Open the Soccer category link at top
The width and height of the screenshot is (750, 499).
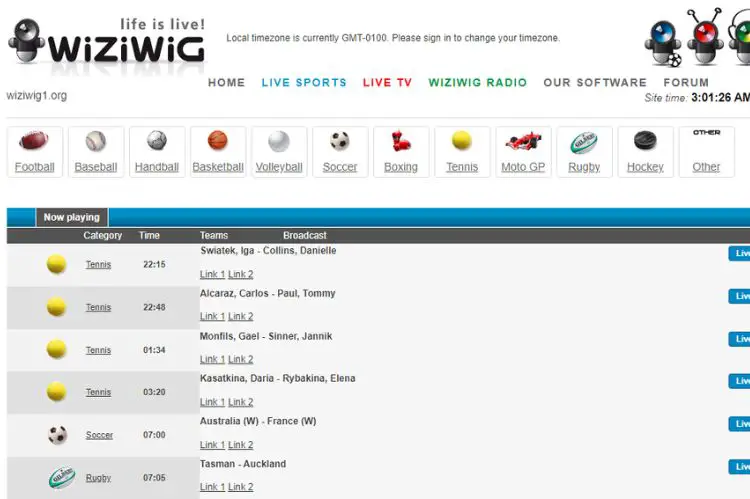click(340, 167)
